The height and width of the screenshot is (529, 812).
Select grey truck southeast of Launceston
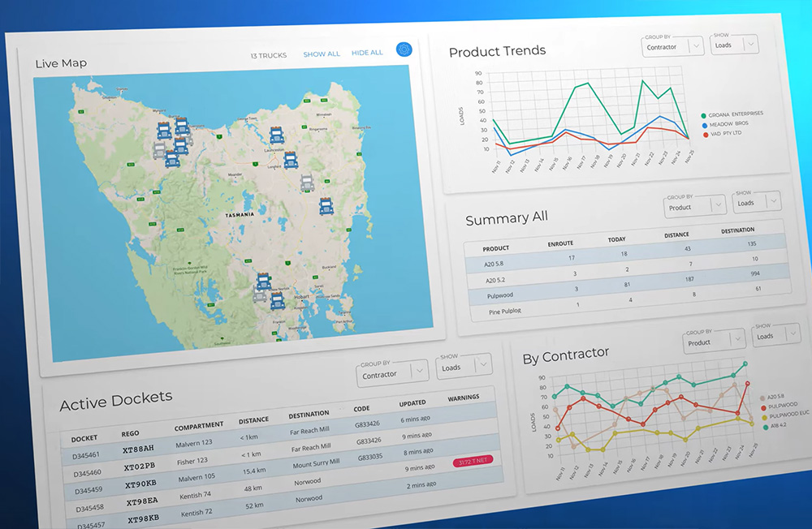(307, 183)
